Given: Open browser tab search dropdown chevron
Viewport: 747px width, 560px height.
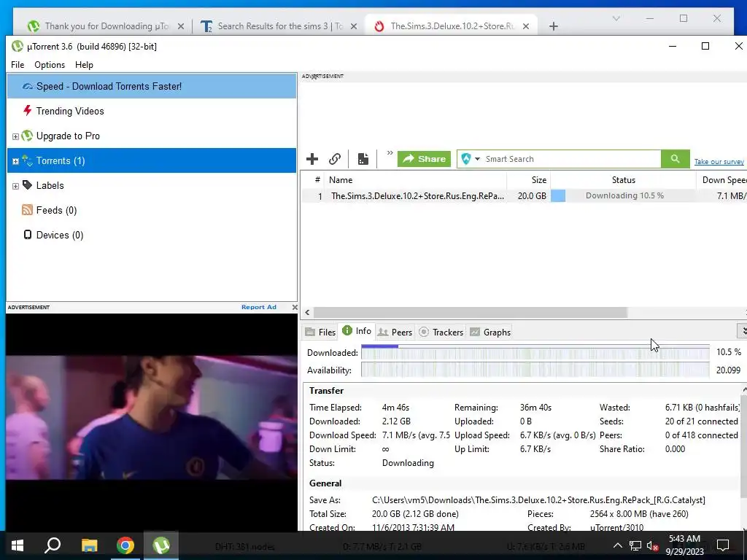Looking at the screenshot, I should pos(616,18).
